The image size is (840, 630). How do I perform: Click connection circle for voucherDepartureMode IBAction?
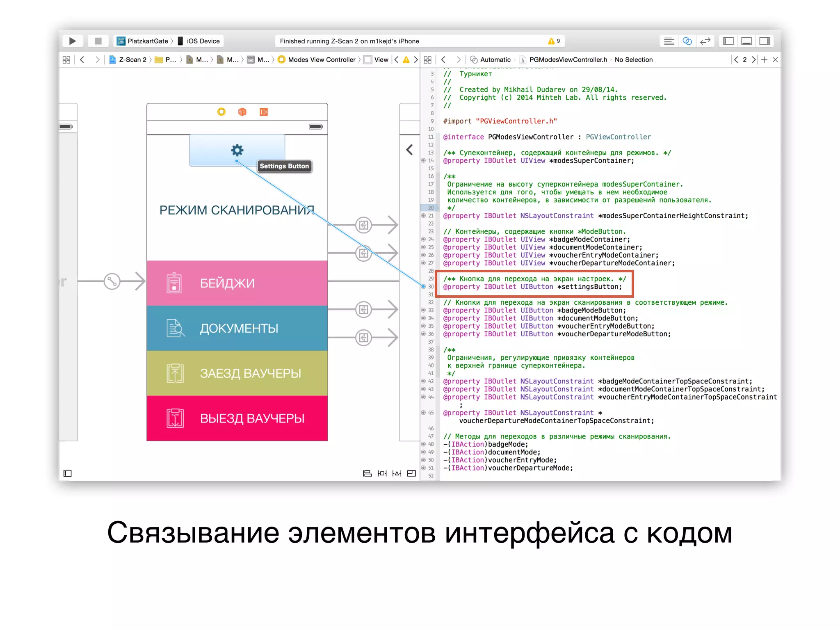(x=423, y=468)
